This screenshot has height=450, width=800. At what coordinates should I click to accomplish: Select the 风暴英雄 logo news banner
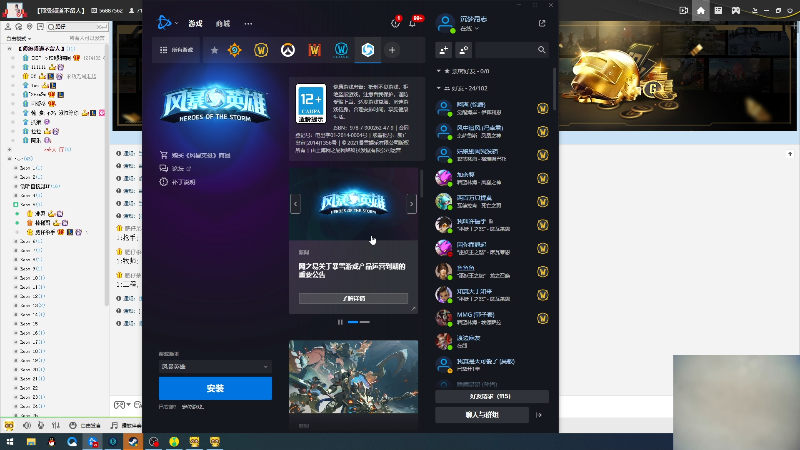point(353,204)
